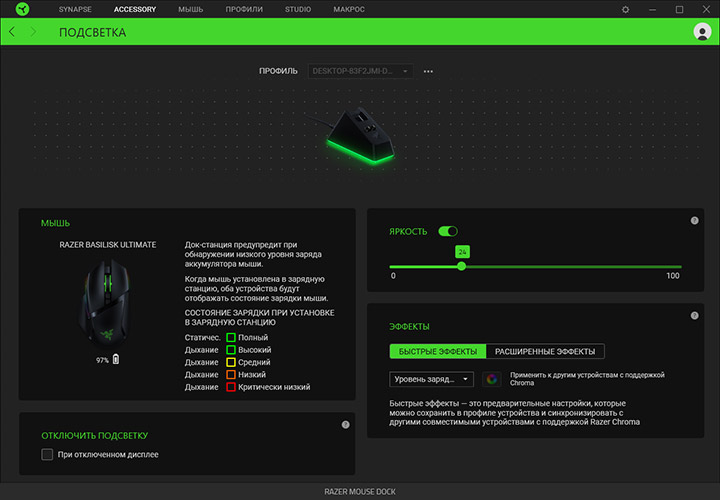Click the brightness value 24 label
This screenshot has width=720, height=500.
coord(462,252)
